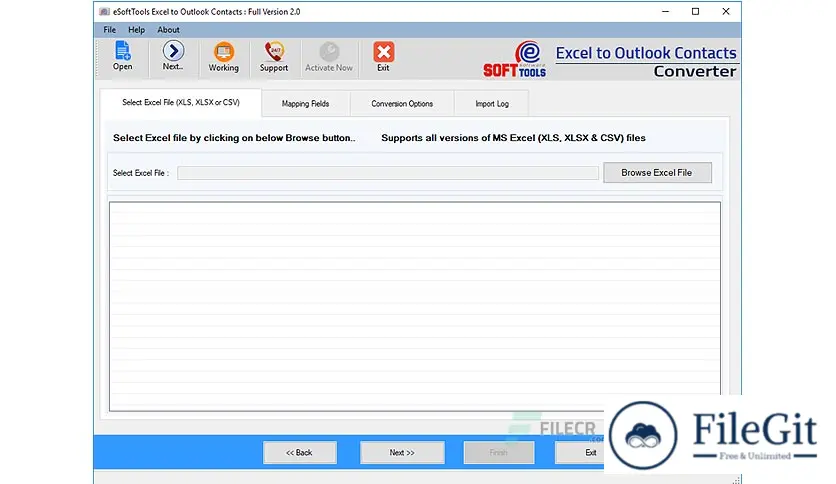Switch to the Mapping Fields tab
The image size is (836, 484).
pos(306,104)
